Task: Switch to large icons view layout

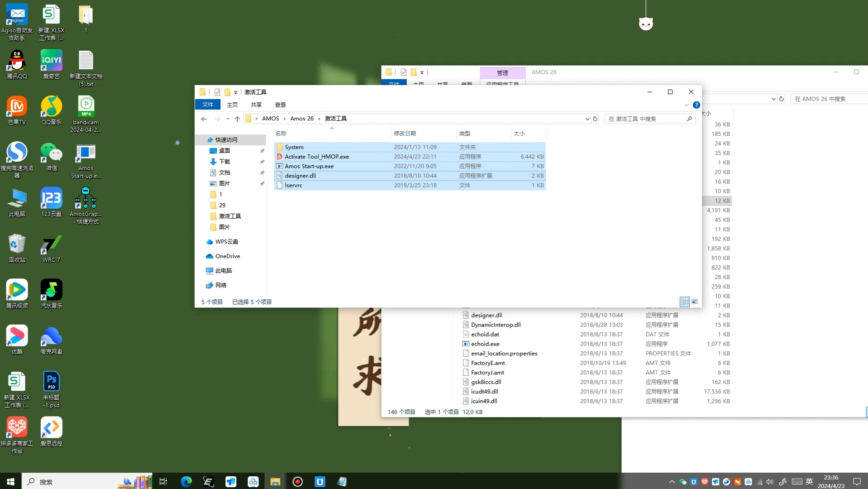Action: pyautogui.click(x=695, y=302)
